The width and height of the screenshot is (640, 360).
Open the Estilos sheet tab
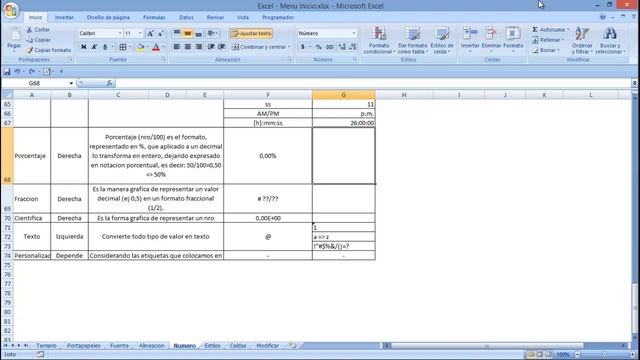212,346
